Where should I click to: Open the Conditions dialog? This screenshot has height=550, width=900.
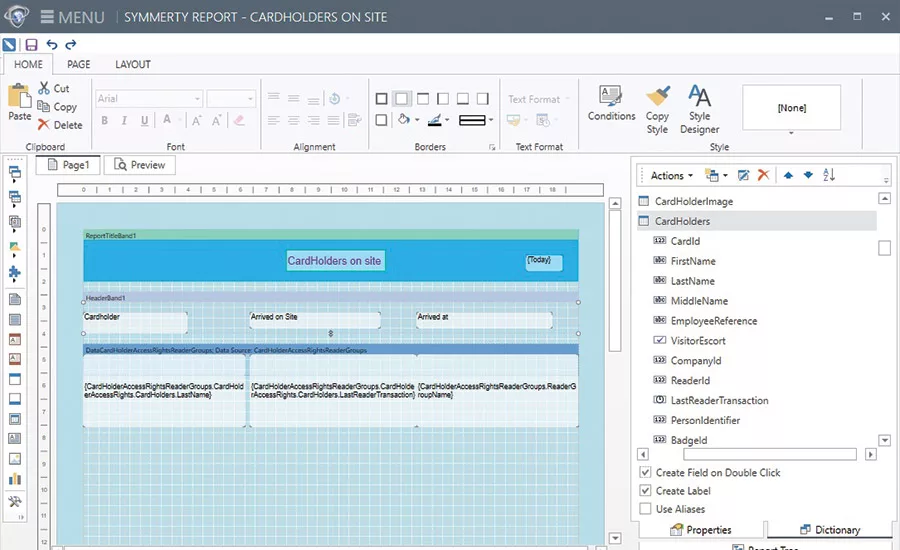[x=611, y=104]
